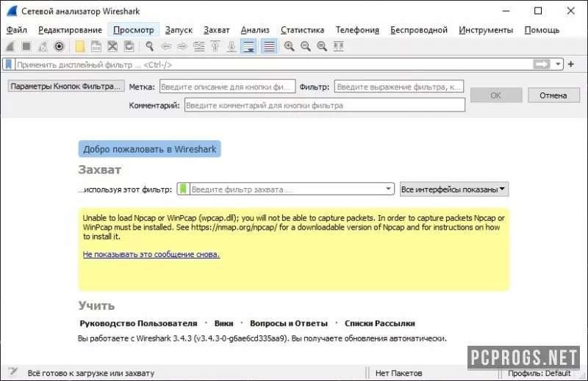This screenshot has width=588, height=381.
Task: Focus the display filter input field
Action: tap(273, 65)
